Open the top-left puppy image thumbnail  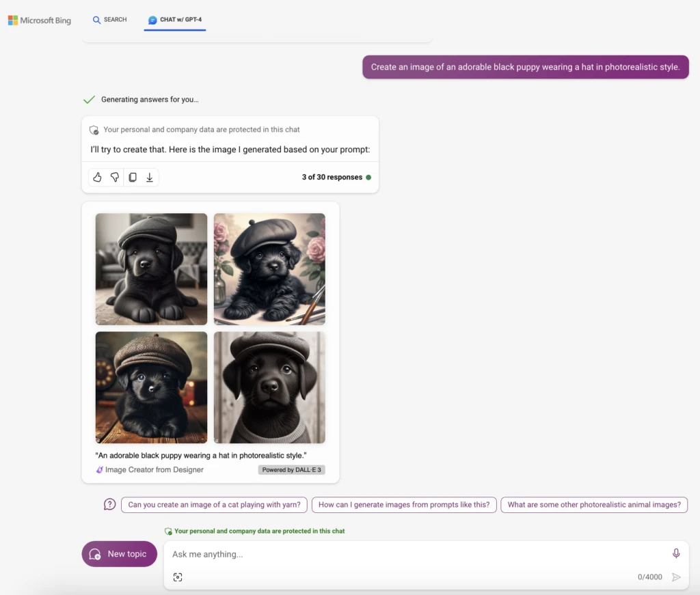tap(151, 268)
